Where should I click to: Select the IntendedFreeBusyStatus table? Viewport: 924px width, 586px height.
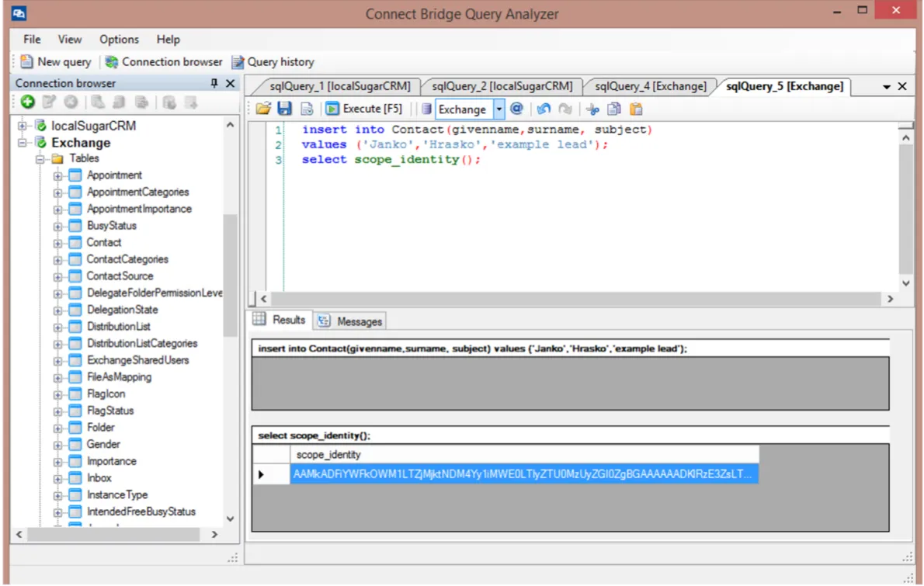[141, 511]
